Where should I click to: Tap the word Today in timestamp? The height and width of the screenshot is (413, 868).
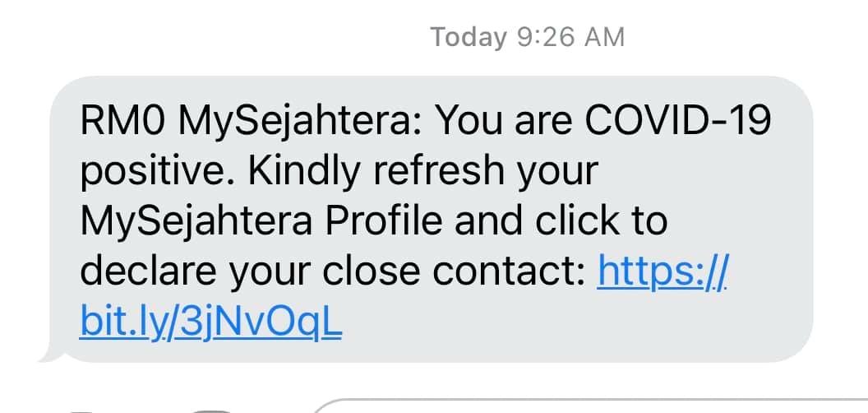(x=469, y=39)
